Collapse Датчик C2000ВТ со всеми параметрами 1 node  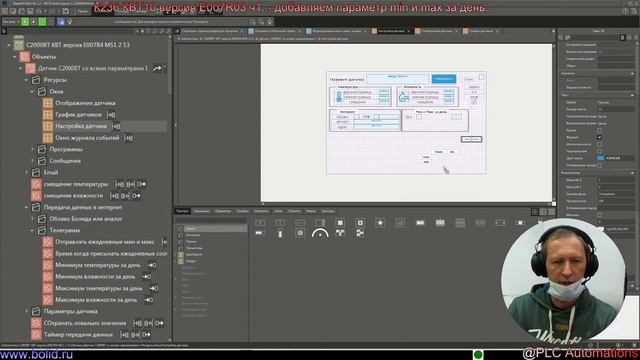pyautogui.click(x=20, y=69)
